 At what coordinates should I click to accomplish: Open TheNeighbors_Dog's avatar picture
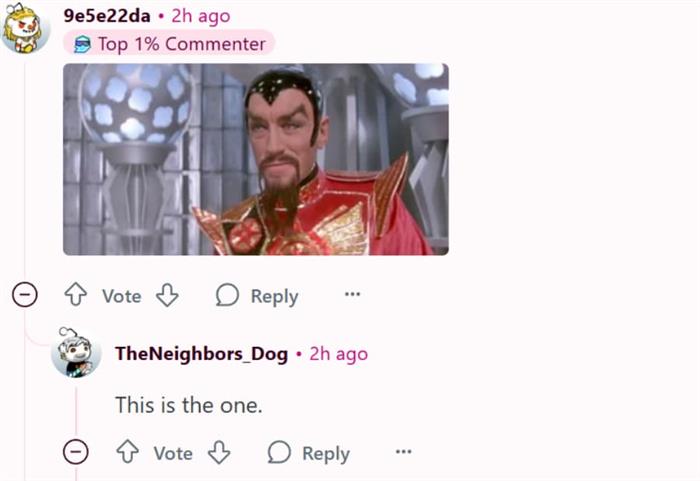[76, 353]
